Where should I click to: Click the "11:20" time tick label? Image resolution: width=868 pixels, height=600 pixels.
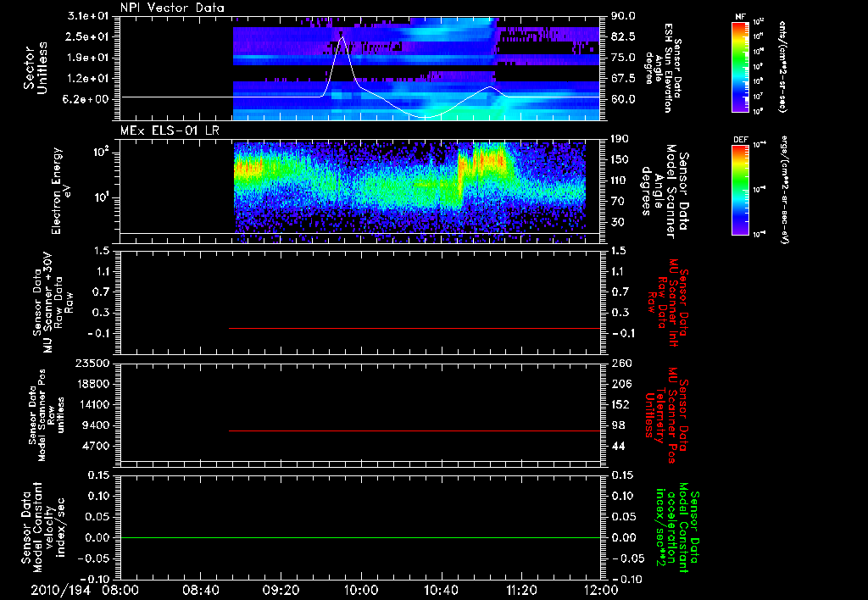coord(521,590)
